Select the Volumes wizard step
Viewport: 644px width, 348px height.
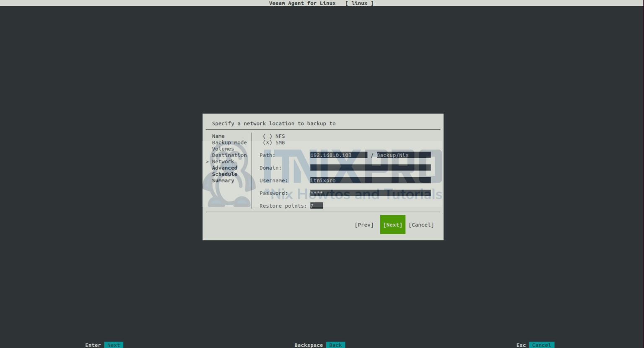[x=223, y=149]
